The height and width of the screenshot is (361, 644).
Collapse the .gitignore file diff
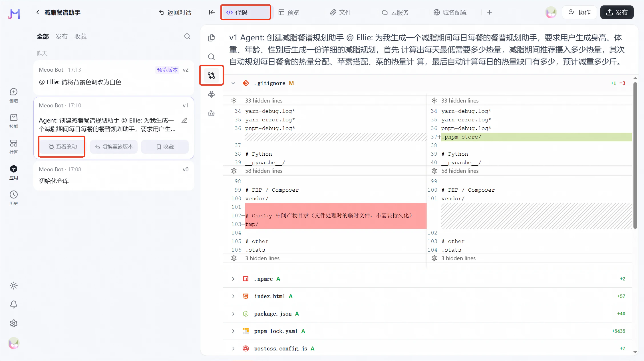233,83
